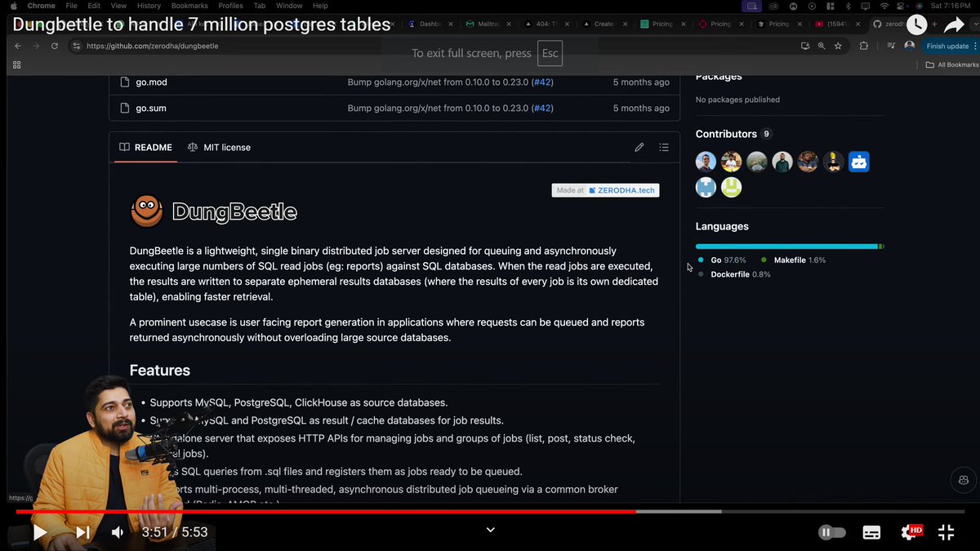This screenshot has width=980, height=551.
Task: Click the Made at ZERODHA.tech badge
Action: click(x=605, y=190)
